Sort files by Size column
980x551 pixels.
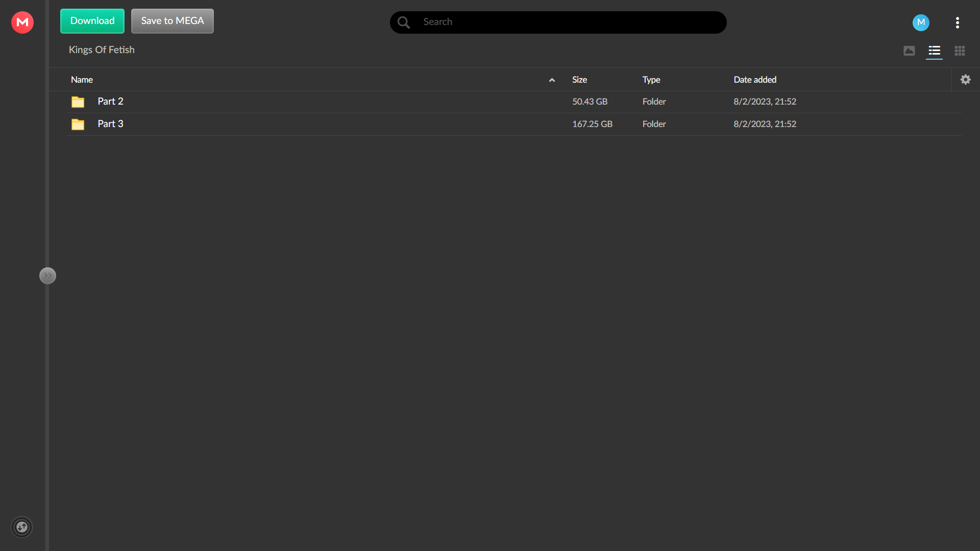pos(579,80)
